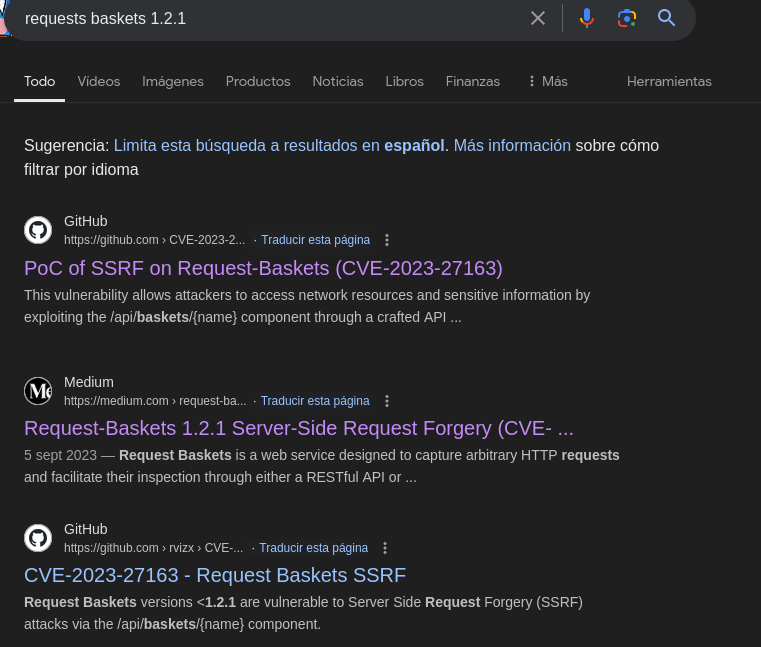Start voice search with microphone icon

pyautogui.click(x=587, y=18)
